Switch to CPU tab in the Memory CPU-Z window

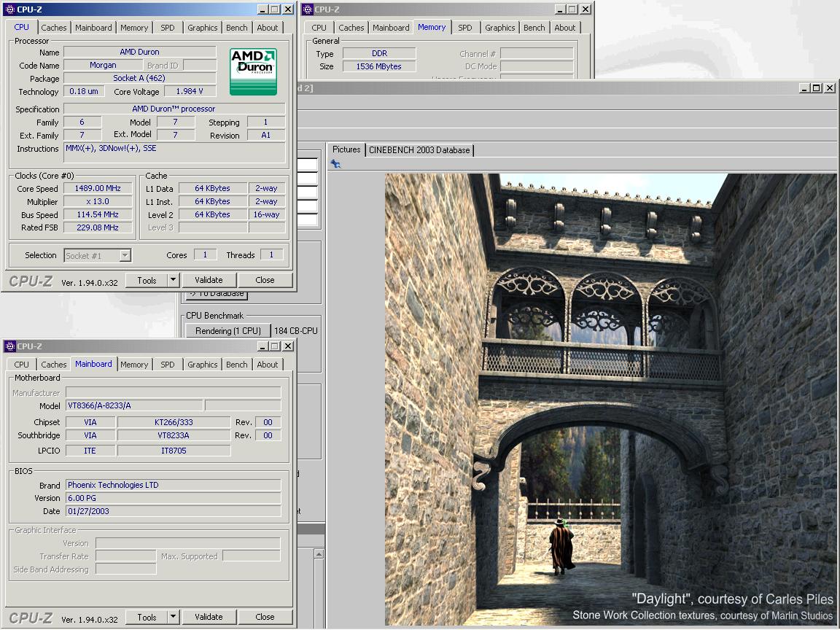pyautogui.click(x=319, y=28)
